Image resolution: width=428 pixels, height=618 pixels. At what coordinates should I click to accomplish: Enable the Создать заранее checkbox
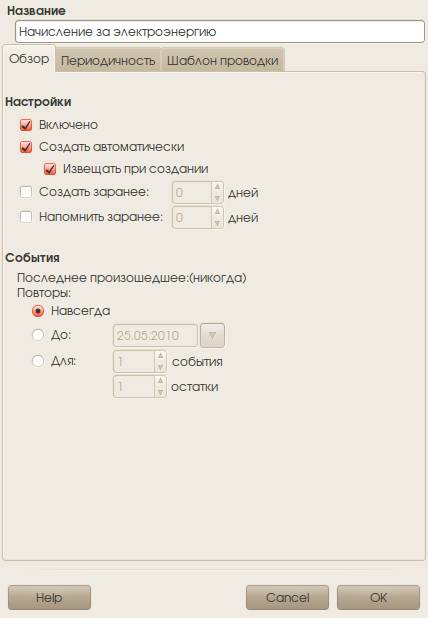[x=26, y=192]
